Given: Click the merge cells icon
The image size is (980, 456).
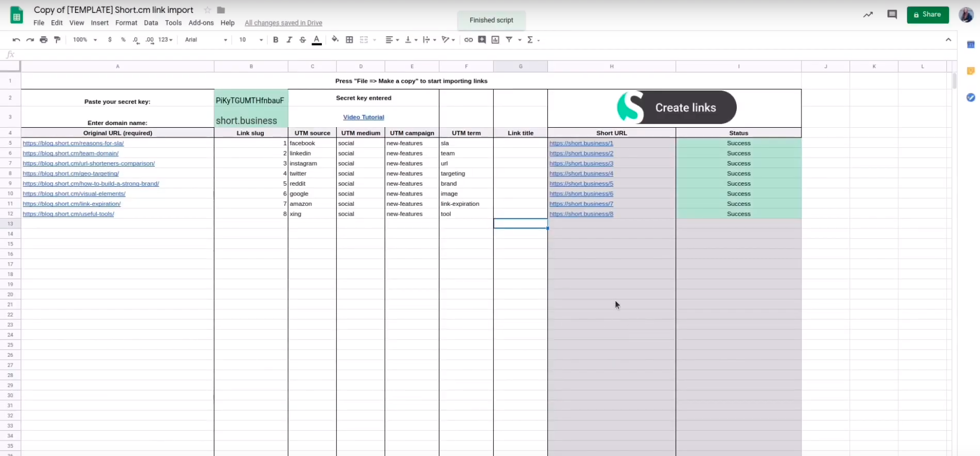Looking at the screenshot, I should point(364,40).
